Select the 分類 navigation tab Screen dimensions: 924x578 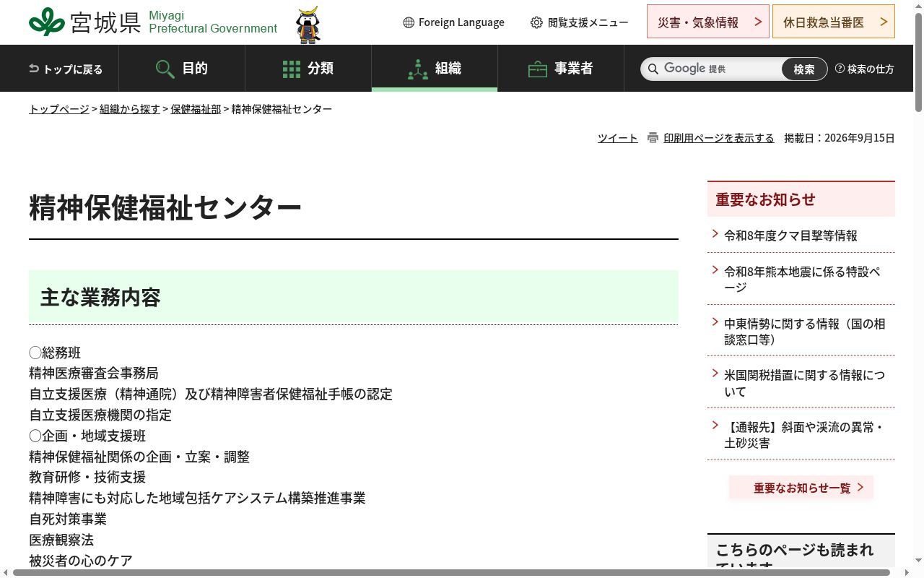click(308, 69)
